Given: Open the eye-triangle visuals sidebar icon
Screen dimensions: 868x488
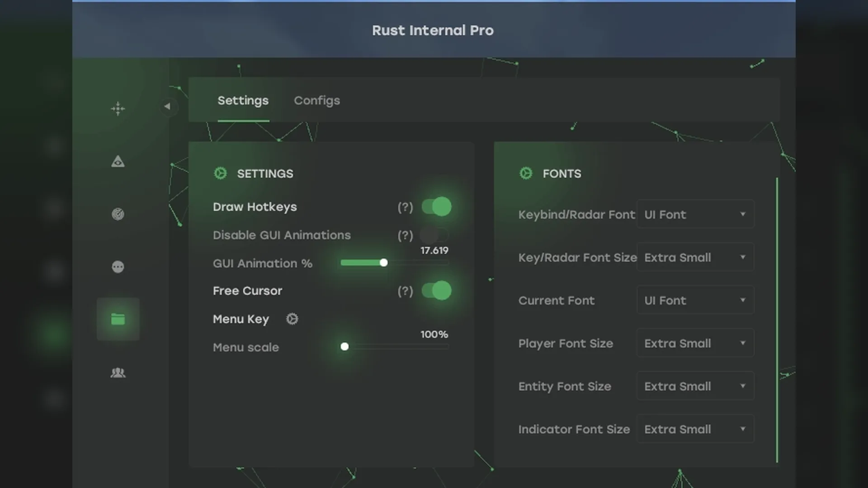Looking at the screenshot, I should pyautogui.click(x=118, y=161).
